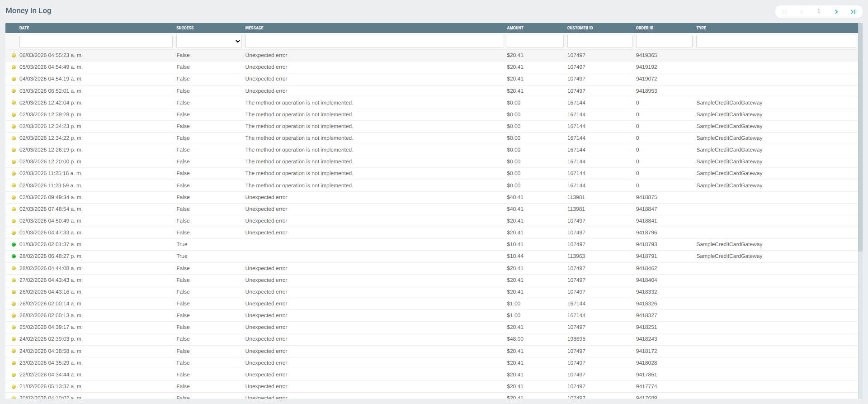The image size is (868, 404).
Task: Sort by the Date column header
Action: [x=24, y=28]
